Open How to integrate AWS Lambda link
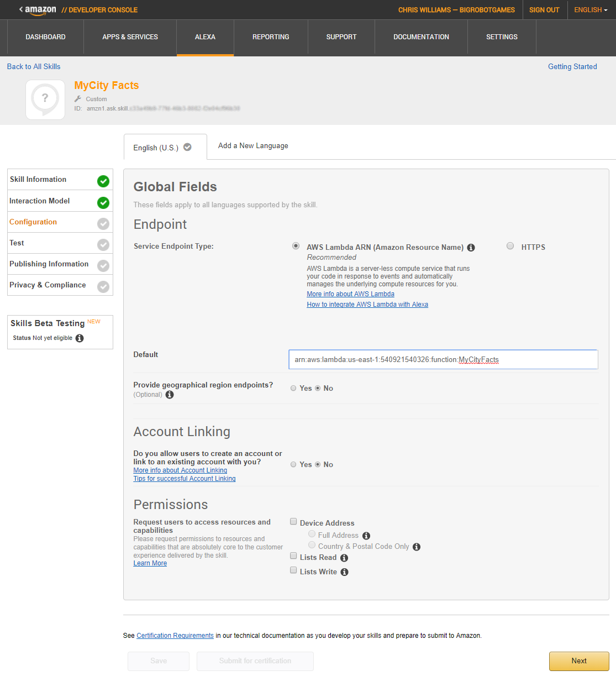Viewport: 616px width, 676px height. click(x=367, y=305)
